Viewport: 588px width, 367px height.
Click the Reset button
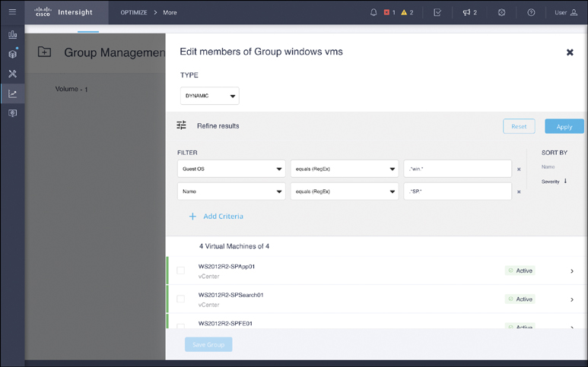[518, 126]
